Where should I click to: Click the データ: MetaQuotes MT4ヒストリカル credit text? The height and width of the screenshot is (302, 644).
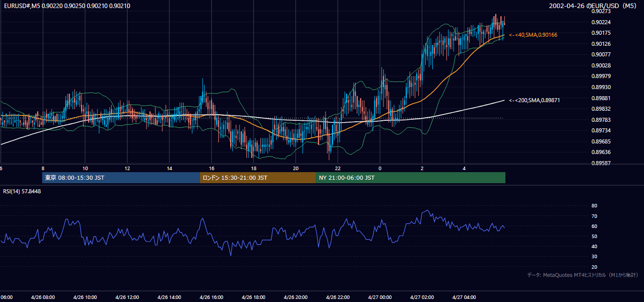(x=583, y=275)
